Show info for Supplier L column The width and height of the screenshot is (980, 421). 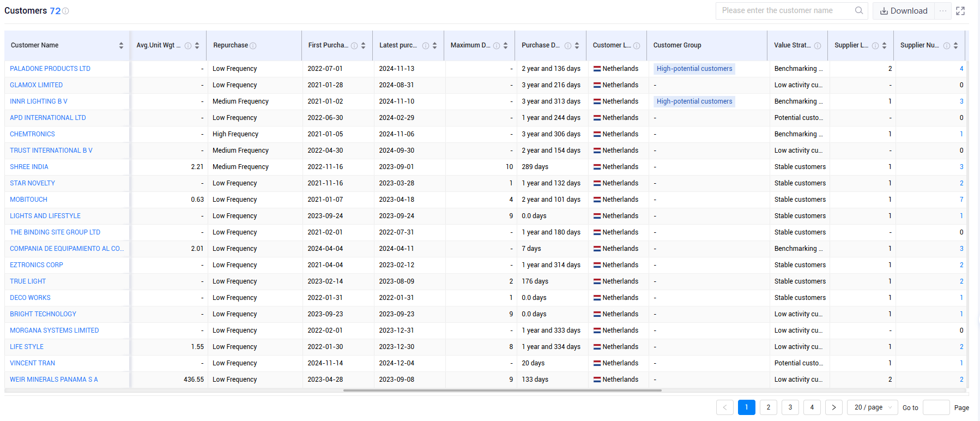point(875,46)
